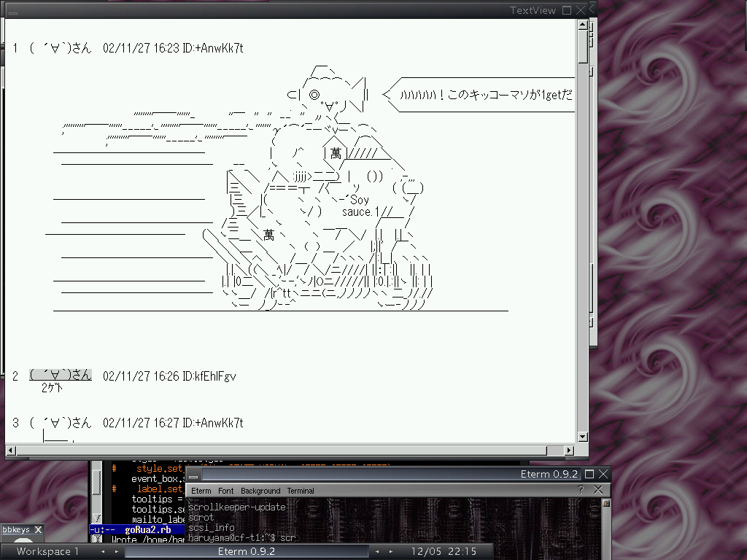The height and width of the screenshot is (560, 747).
Task: Click TextView vertical scrollbar down arrow
Action: click(x=583, y=437)
